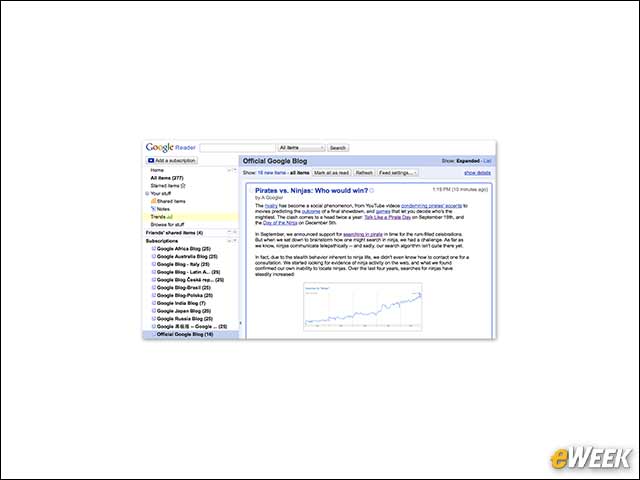Click the feed icon of Google Russia Blog
This screenshot has height=480, width=640.
point(154,318)
